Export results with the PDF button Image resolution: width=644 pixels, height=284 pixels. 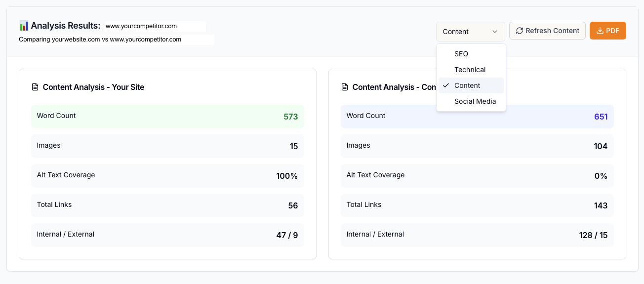pyautogui.click(x=607, y=31)
